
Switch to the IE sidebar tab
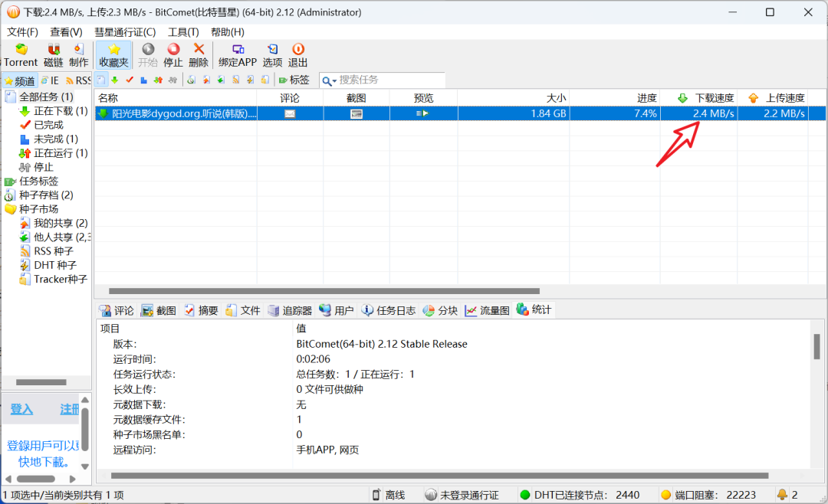coord(50,80)
